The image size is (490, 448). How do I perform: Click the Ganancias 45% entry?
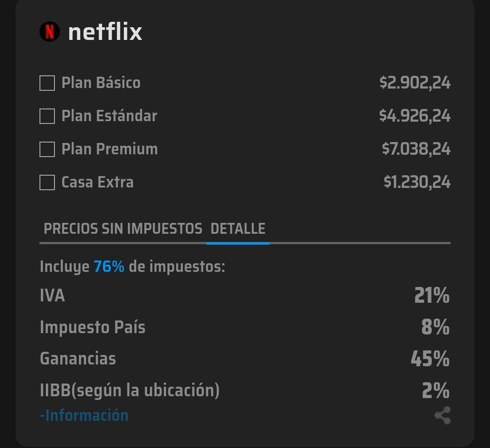pos(245,358)
